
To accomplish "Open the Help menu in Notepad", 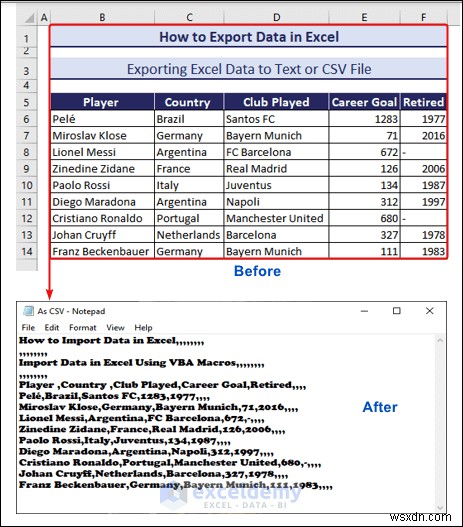I will pyautogui.click(x=143, y=327).
